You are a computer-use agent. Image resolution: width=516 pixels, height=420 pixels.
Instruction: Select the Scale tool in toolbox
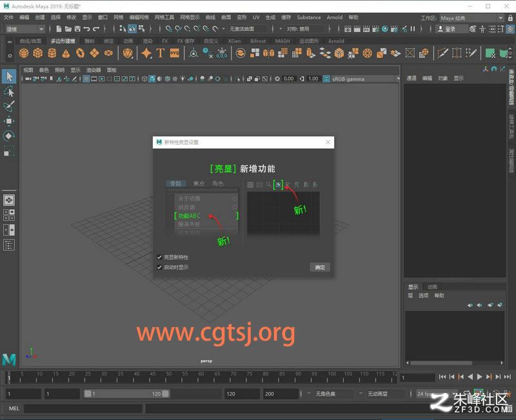coord(9,151)
